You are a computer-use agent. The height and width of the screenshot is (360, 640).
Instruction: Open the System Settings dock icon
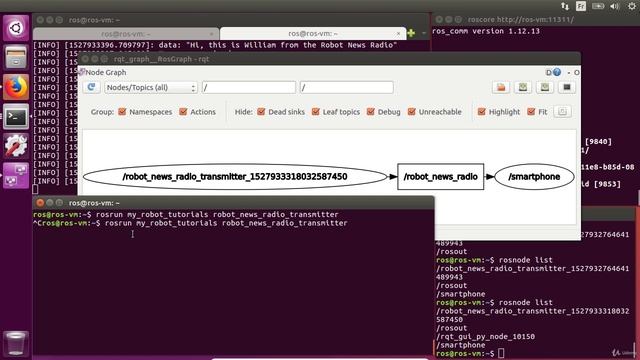click(16, 146)
